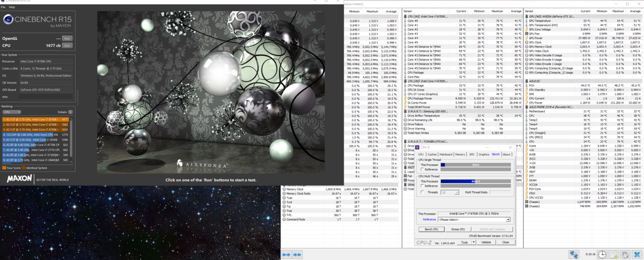Select the Drive Airflow Temperature sensor icon
644x260 pixels.
tap(406, 116)
